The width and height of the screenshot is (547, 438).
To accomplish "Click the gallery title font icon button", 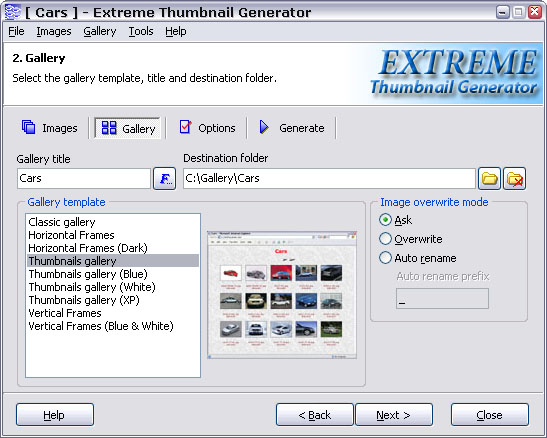I will pos(164,179).
